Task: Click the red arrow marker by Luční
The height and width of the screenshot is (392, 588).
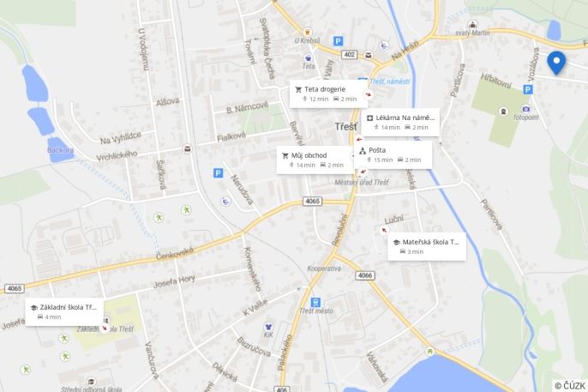Action: pos(384,230)
